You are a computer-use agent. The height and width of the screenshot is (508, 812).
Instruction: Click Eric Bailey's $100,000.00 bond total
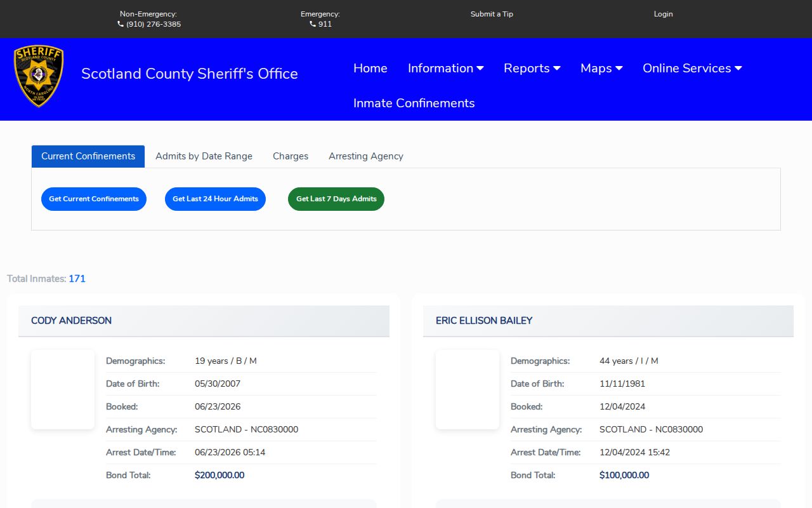(624, 475)
